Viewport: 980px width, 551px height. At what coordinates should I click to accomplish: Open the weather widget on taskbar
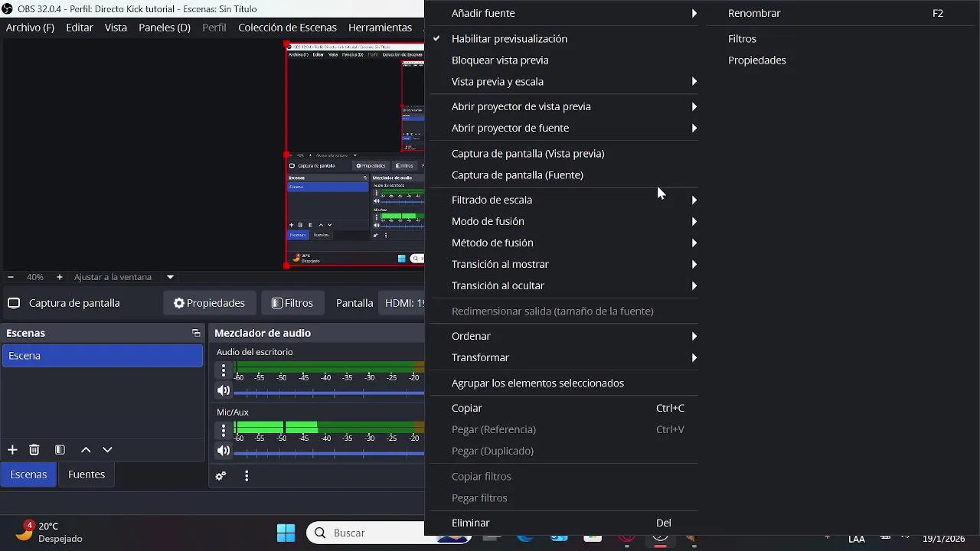point(50,532)
